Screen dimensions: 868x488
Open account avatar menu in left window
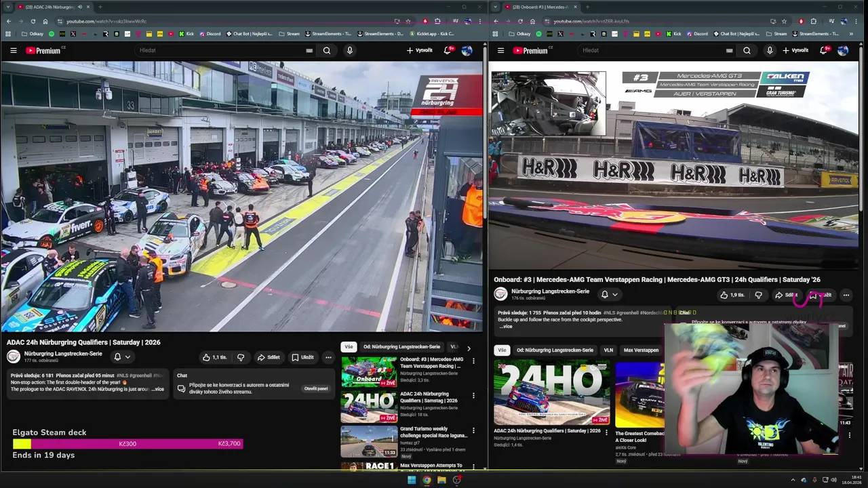point(467,50)
